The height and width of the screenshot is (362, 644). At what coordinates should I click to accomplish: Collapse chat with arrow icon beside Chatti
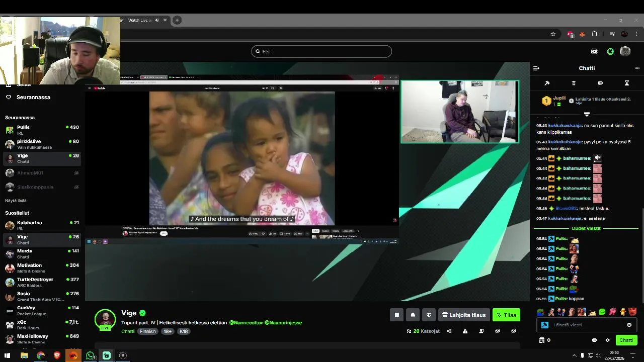pyautogui.click(x=536, y=68)
